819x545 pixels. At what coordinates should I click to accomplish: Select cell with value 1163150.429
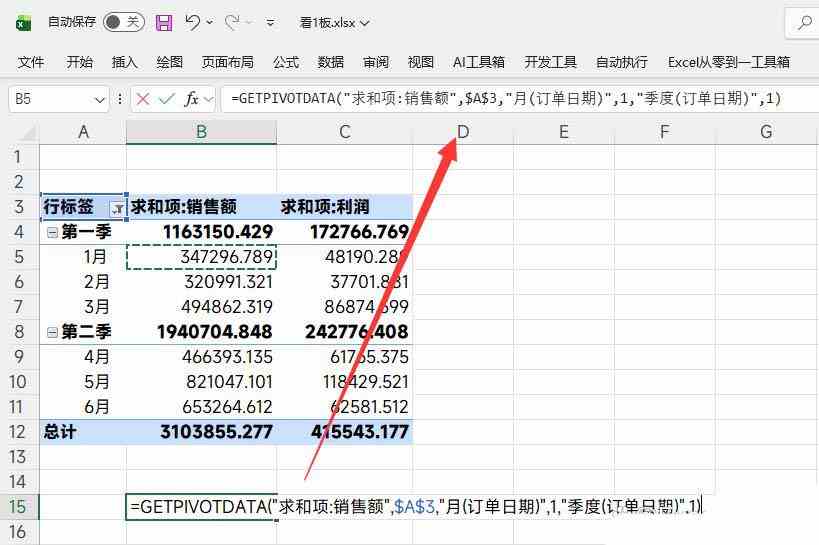[202, 232]
